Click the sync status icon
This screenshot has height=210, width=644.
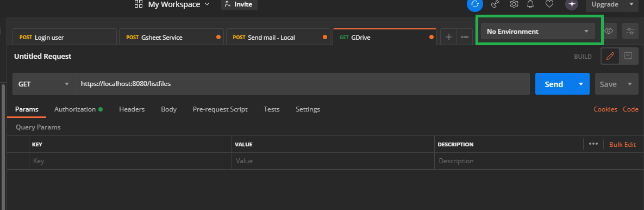pos(475,4)
